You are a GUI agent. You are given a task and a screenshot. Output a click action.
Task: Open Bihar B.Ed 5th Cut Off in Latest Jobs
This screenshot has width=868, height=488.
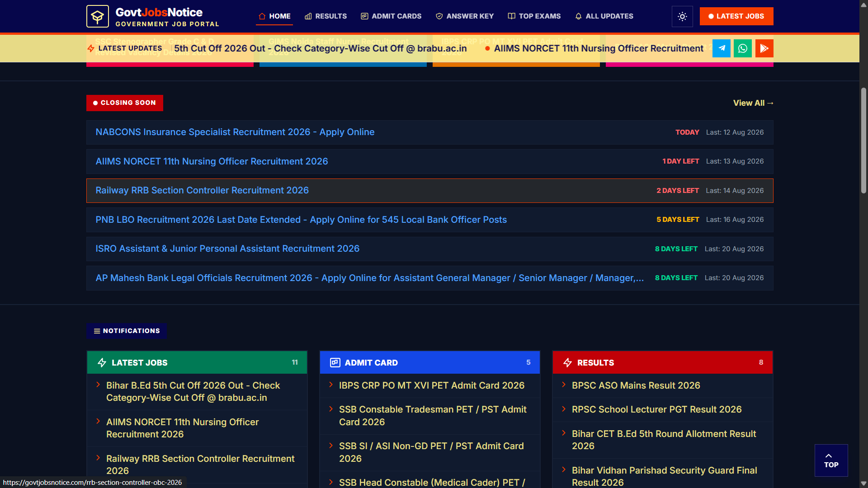(193, 391)
